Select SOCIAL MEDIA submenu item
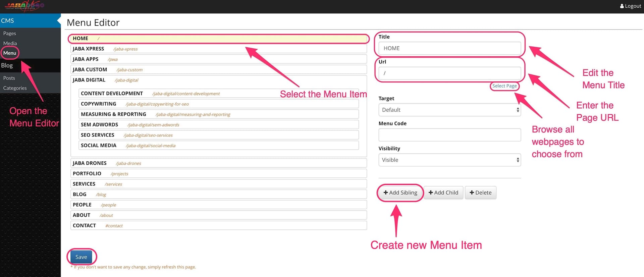This screenshot has width=644, height=277. 219,146
